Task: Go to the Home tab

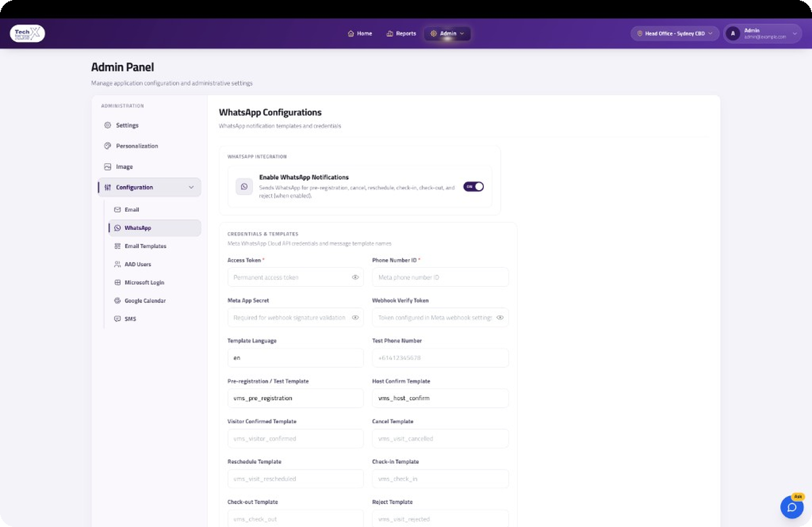Action: coord(359,33)
